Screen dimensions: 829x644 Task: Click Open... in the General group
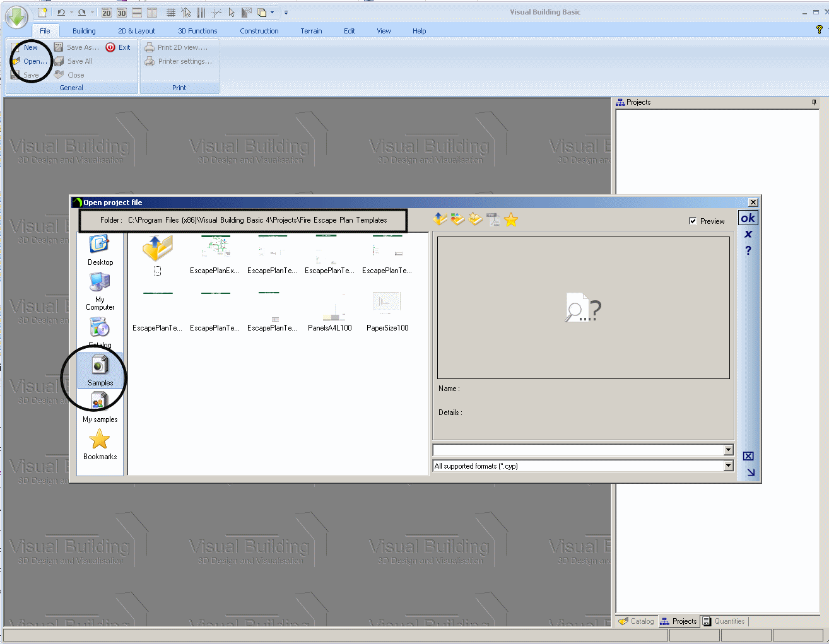pos(30,61)
